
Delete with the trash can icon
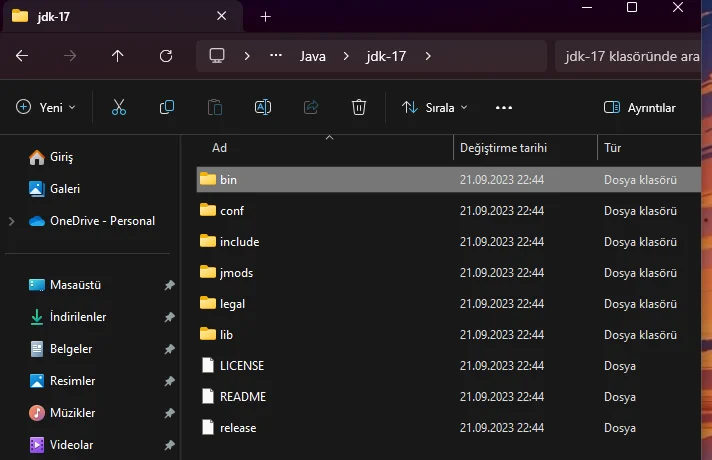tap(359, 108)
